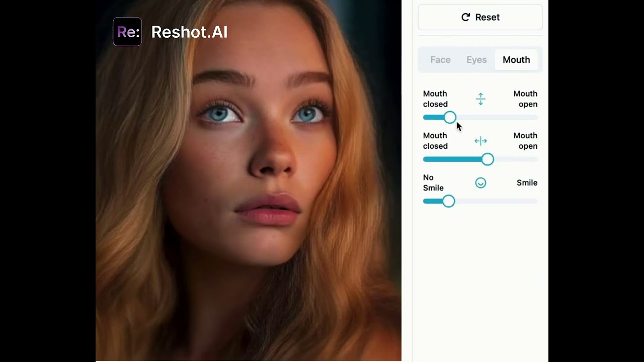The height and width of the screenshot is (362, 644).
Task: Click the circular Reset refresh icon
Action: tap(465, 17)
